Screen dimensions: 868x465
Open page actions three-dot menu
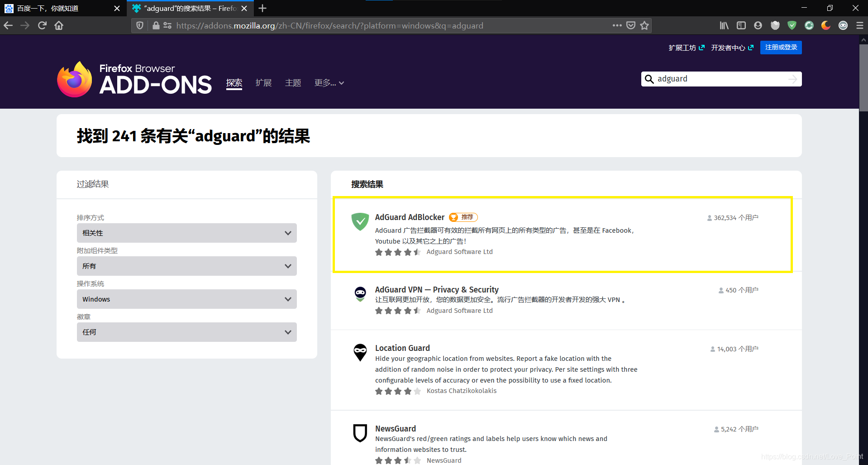coord(617,25)
